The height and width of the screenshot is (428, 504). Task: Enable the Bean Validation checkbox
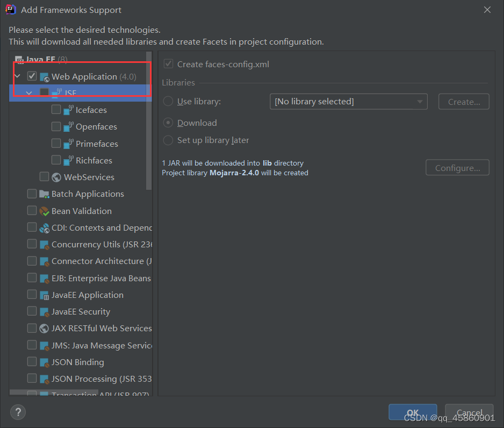tap(32, 210)
